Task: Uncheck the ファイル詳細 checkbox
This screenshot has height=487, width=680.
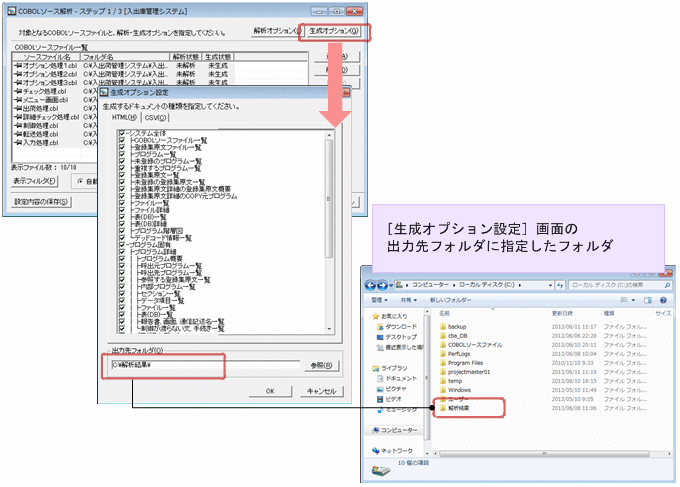Action: coord(122,210)
